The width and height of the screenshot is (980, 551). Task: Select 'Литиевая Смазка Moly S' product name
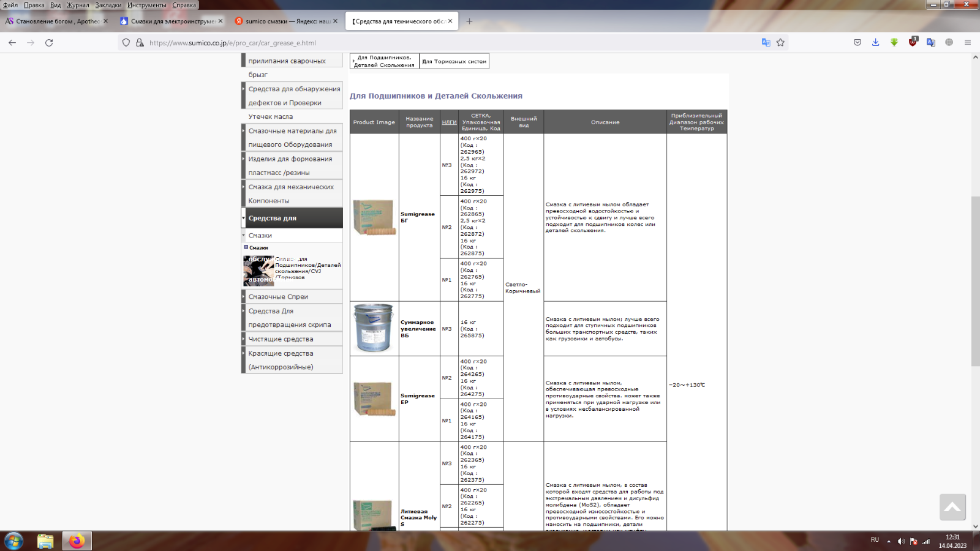[419, 517]
